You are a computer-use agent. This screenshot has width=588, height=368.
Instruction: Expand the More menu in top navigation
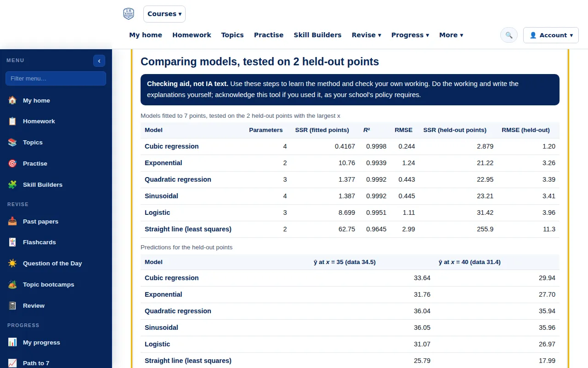coord(451,35)
